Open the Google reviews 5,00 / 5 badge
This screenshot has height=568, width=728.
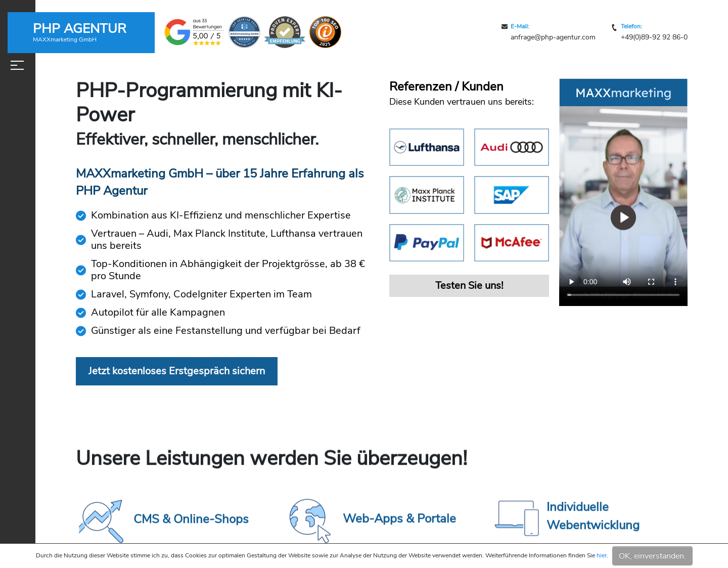(x=194, y=32)
